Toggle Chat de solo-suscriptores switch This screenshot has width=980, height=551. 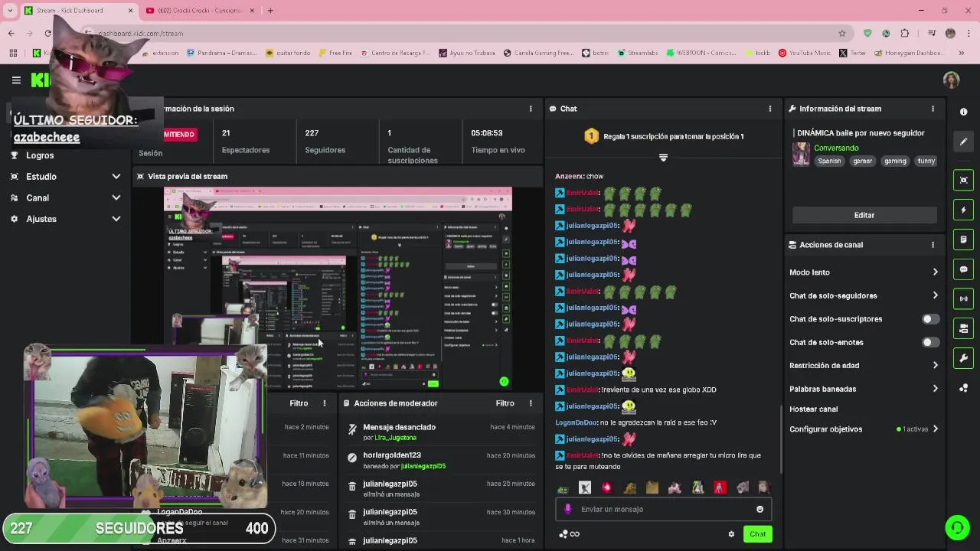pos(930,319)
